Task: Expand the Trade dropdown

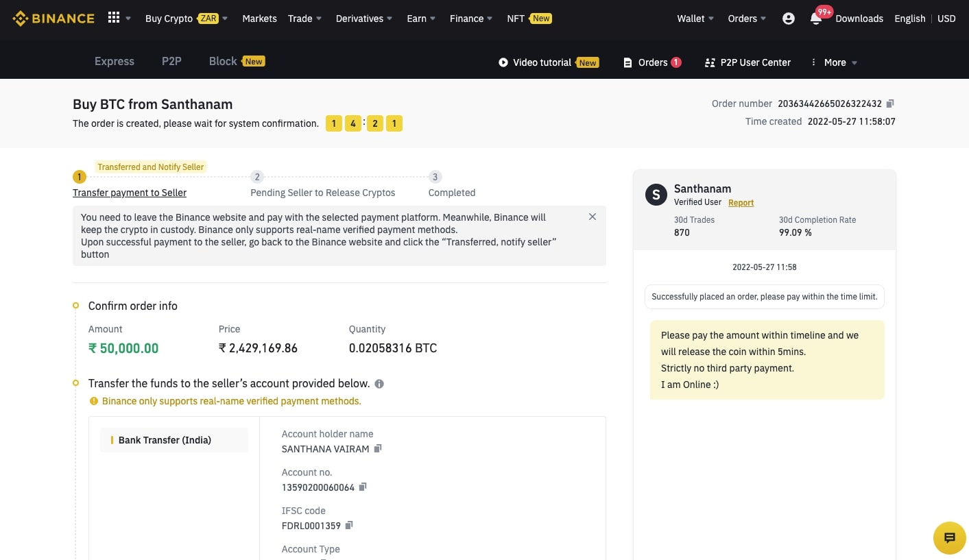Action: pos(304,19)
